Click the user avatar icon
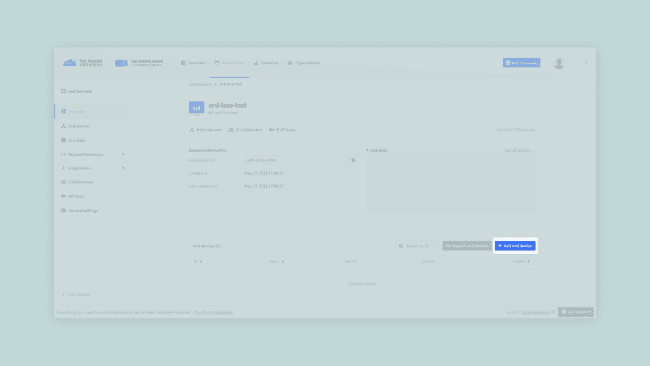This screenshot has width=650, height=366. tap(559, 63)
